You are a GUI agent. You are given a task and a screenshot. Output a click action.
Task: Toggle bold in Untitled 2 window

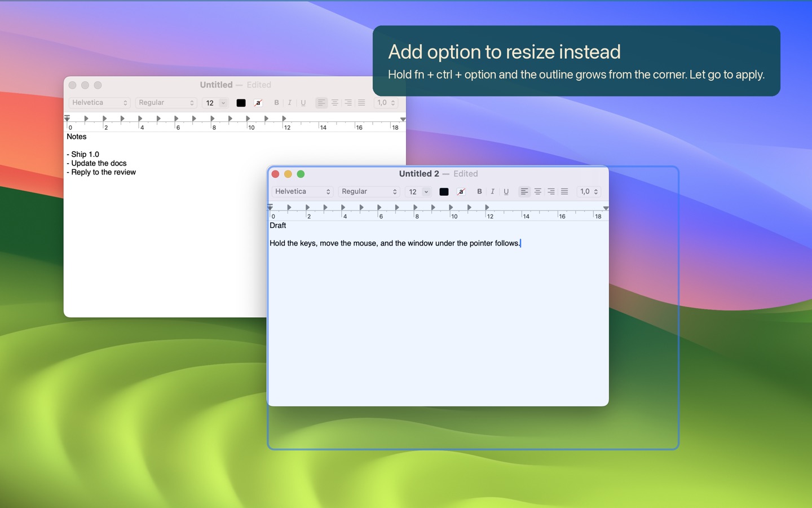(x=479, y=191)
